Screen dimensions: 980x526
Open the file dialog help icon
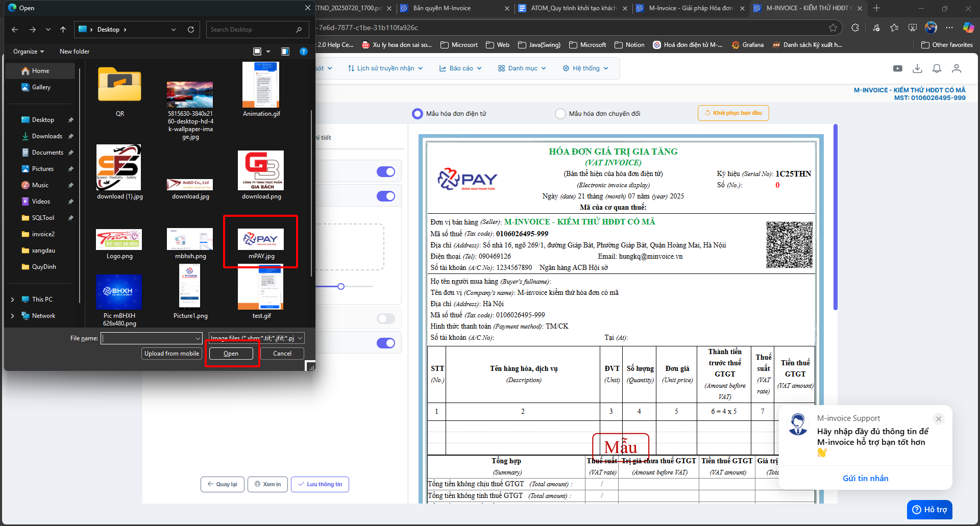304,52
